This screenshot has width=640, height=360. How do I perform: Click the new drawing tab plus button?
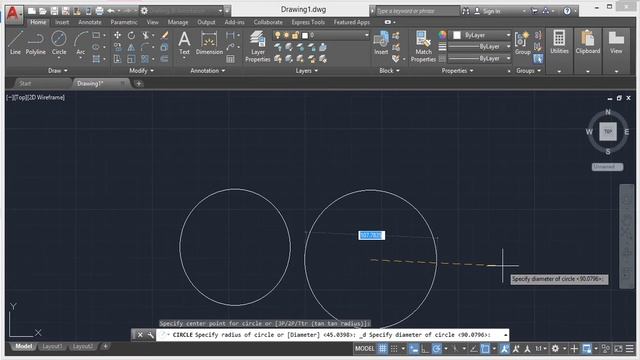[x=139, y=84]
